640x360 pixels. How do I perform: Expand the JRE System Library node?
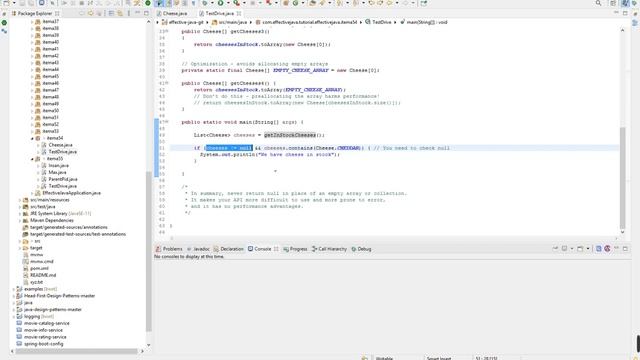20,213
